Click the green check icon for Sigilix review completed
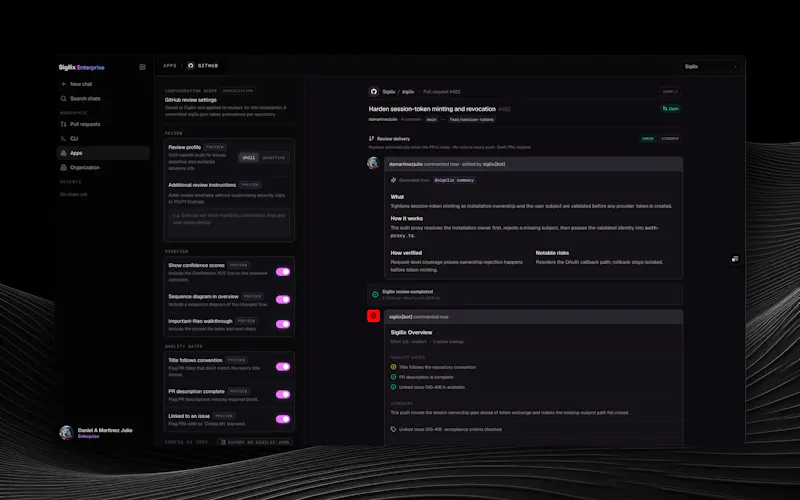This screenshot has width=800, height=500. (375, 294)
